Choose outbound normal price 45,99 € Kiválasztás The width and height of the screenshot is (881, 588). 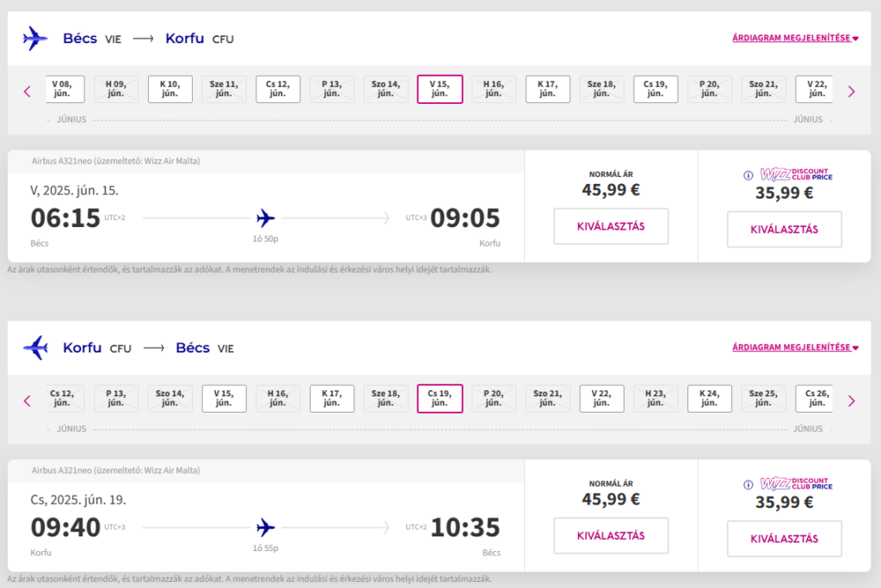[x=611, y=226]
